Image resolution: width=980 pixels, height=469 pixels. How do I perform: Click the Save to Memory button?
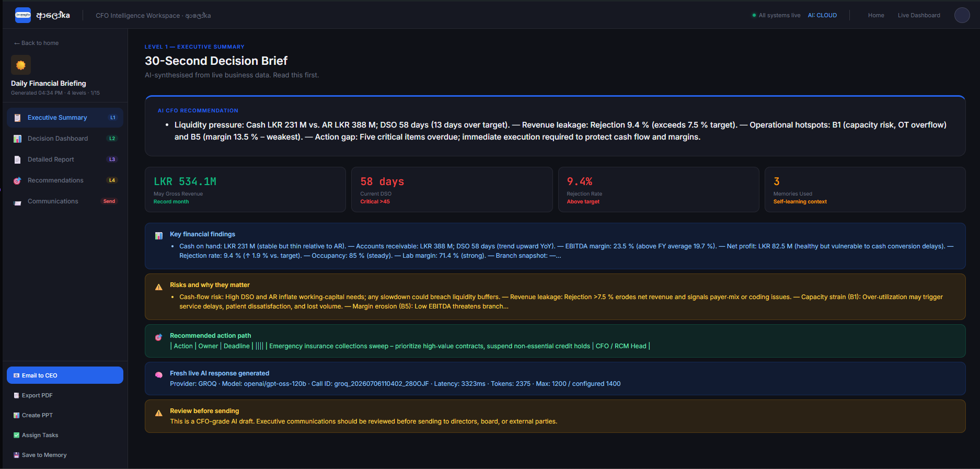(65, 455)
